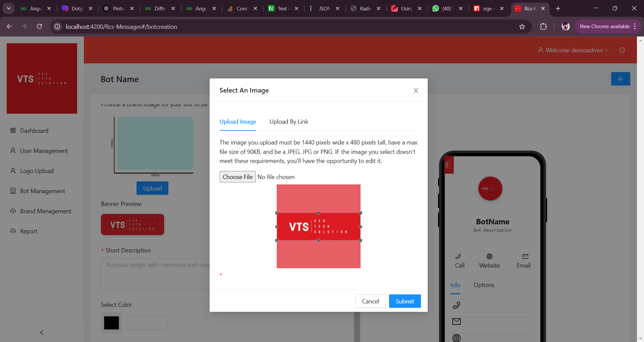Collapse the sidebar with the chevron
The width and height of the screenshot is (644, 342).
click(42, 332)
